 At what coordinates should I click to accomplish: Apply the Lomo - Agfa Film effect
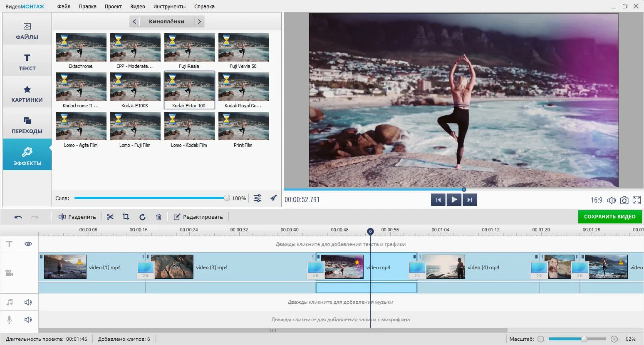pos(81,126)
